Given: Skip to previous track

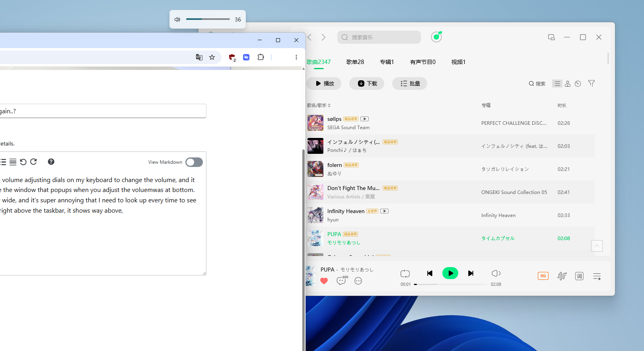Looking at the screenshot, I should (430, 273).
